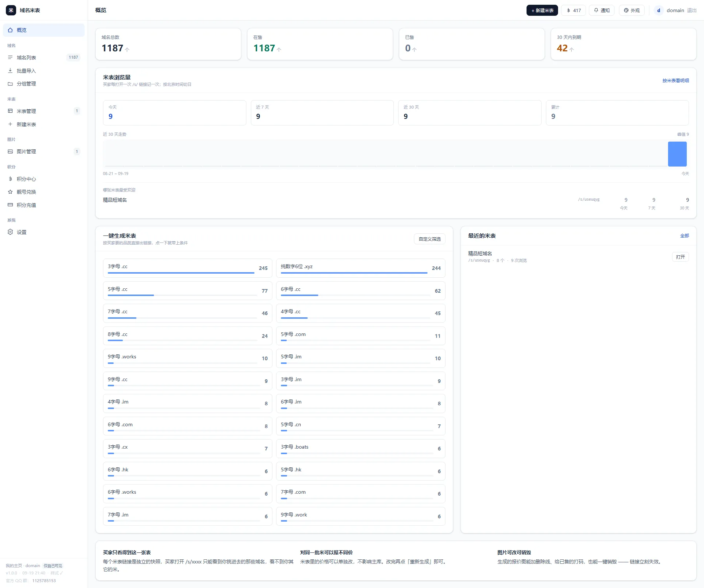Open 米表管理 menu item
The height and width of the screenshot is (588, 704).
pyautogui.click(x=44, y=111)
